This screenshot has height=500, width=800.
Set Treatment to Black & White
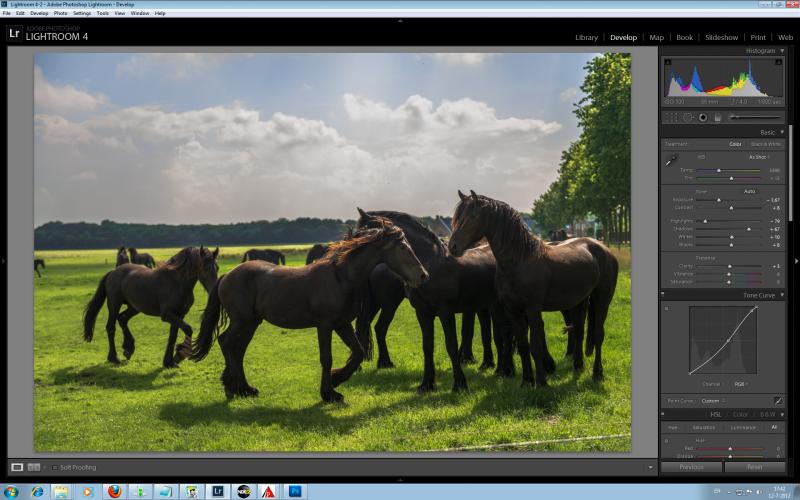tap(766, 144)
